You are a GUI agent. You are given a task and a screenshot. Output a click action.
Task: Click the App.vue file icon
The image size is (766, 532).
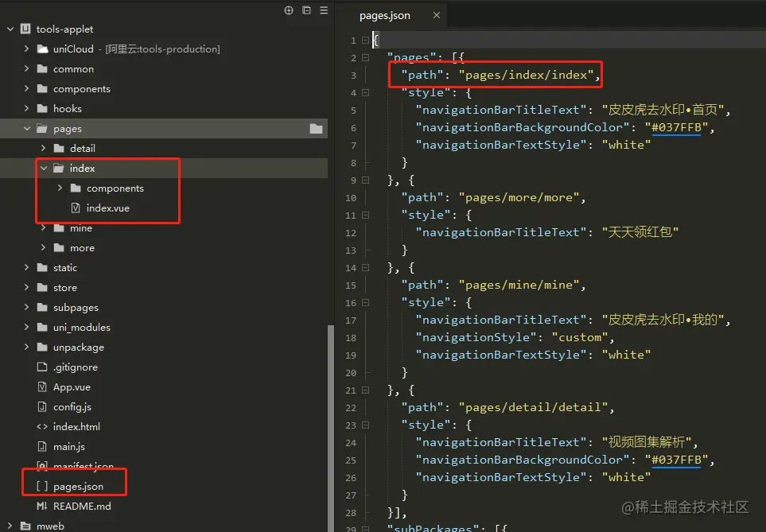[42, 387]
